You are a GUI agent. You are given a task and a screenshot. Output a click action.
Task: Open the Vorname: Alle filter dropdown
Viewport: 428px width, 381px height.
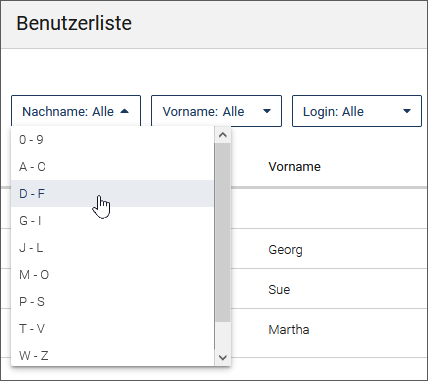[216, 111]
